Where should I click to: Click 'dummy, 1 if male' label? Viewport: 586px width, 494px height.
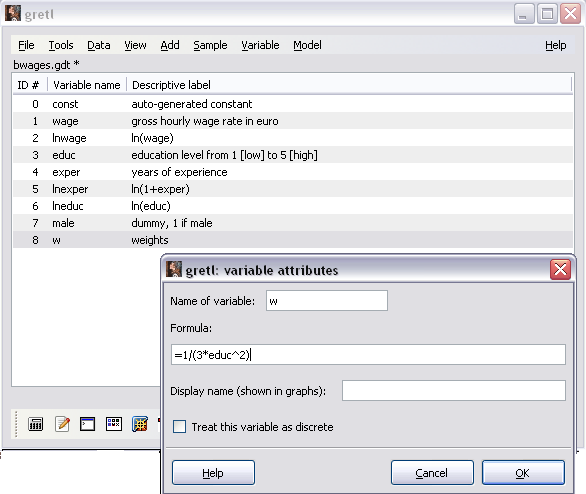pyautogui.click(x=172, y=223)
